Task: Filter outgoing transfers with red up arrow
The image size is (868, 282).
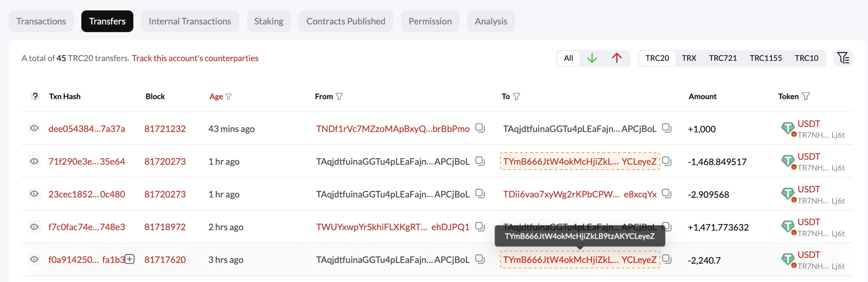Action: click(617, 58)
